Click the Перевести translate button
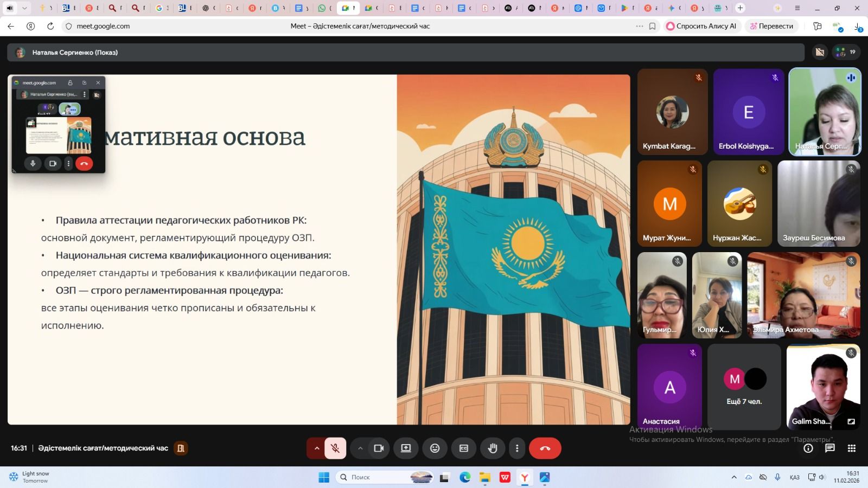This screenshot has height=488, width=868. tap(771, 26)
